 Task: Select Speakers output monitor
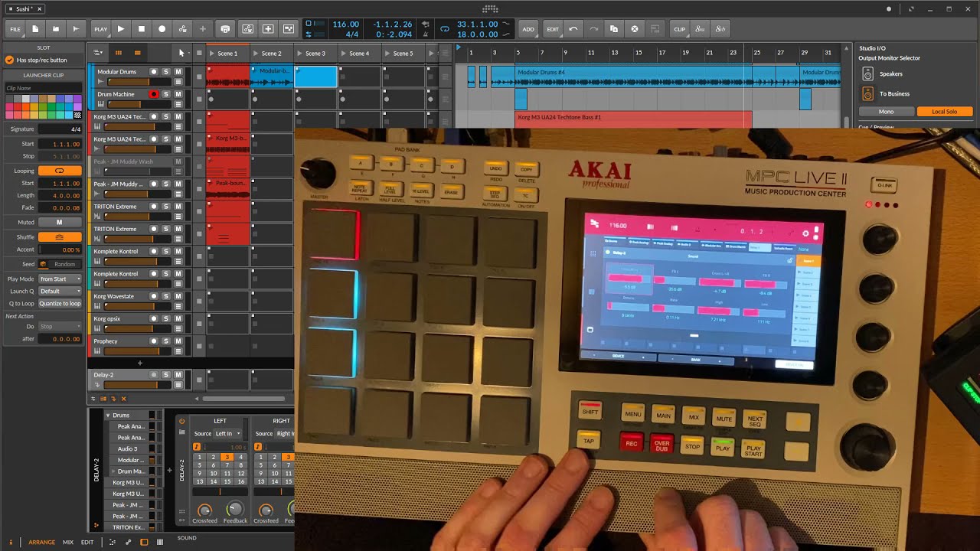coord(890,74)
